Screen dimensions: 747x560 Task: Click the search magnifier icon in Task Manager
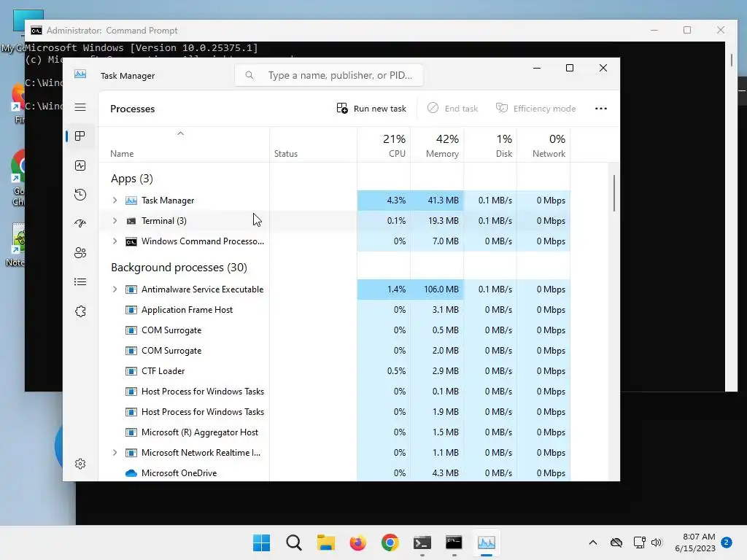pos(249,75)
